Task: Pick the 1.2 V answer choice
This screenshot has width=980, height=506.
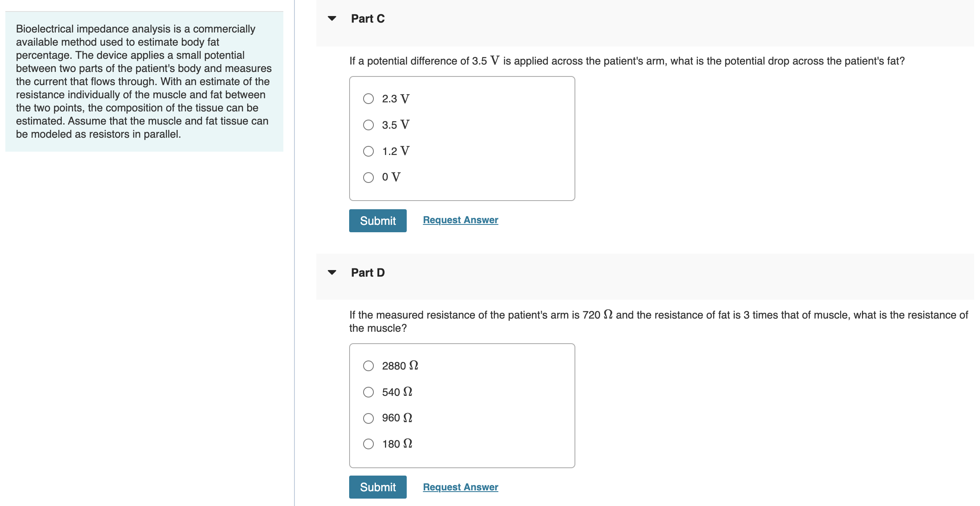Action: click(x=368, y=151)
